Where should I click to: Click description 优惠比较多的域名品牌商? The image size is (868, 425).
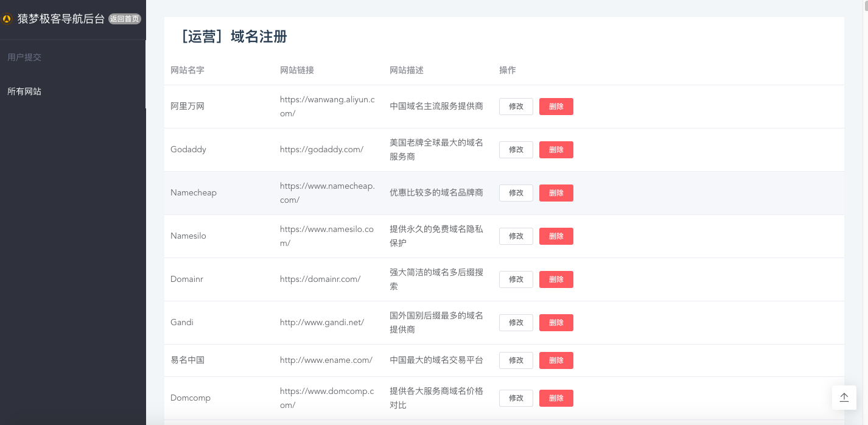(x=436, y=193)
